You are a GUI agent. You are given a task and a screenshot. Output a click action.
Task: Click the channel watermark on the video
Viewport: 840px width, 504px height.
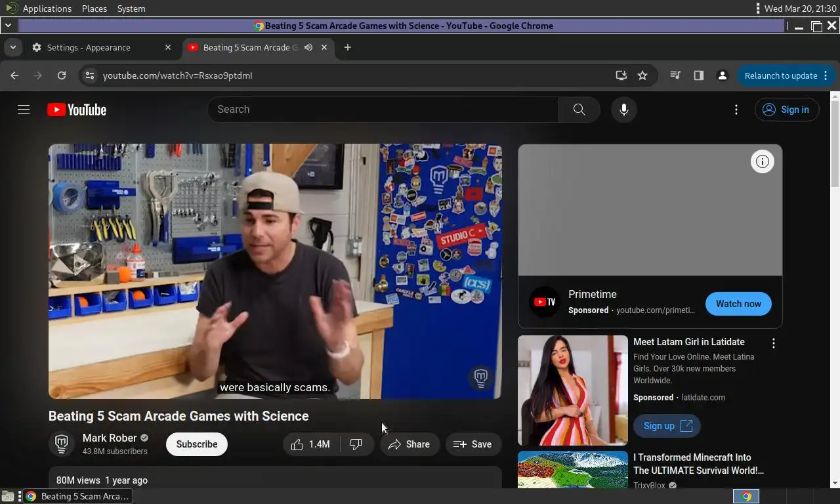pyautogui.click(x=481, y=377)
